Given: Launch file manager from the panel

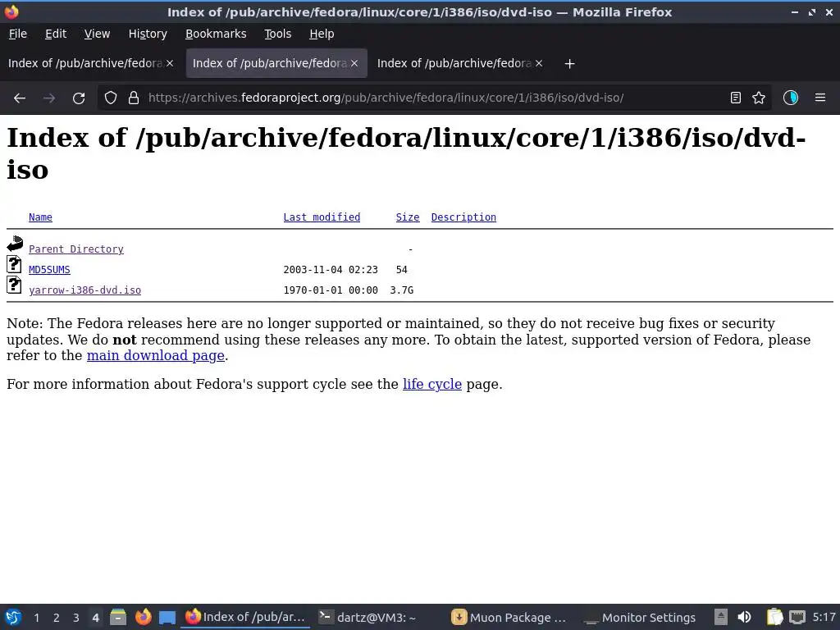Looking at the screenshot, I should point(118,617).
